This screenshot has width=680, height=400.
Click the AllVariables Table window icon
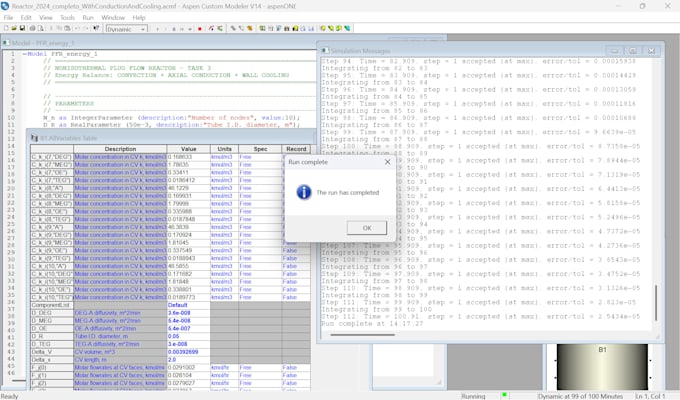click(x=34, y=138)
